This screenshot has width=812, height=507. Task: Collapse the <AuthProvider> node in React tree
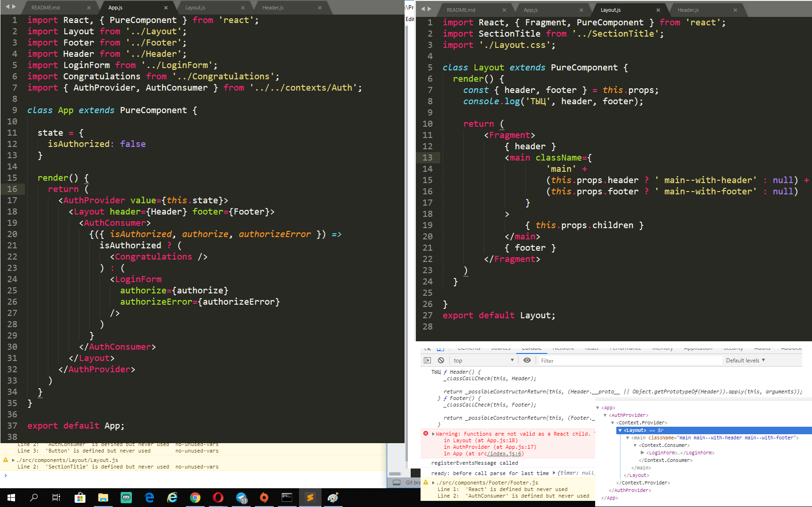coord(605,415)
